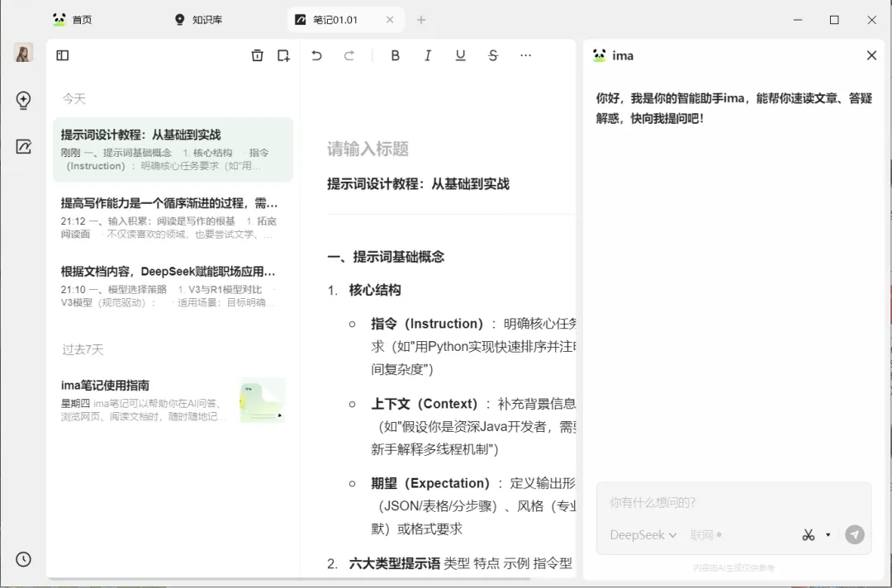The image size is (892, 588).
Task: Switch to the 首页 tab
Action: (x=72, y=20)
